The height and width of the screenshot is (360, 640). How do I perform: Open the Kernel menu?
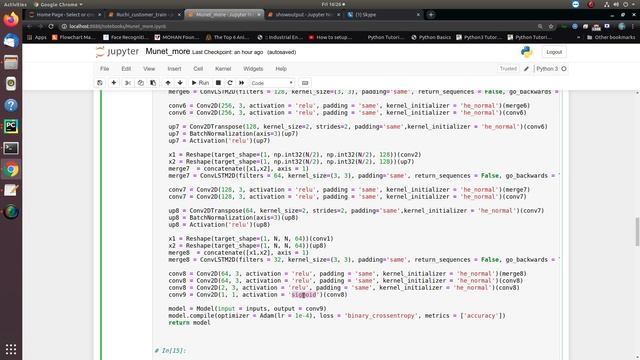(223, 69)
